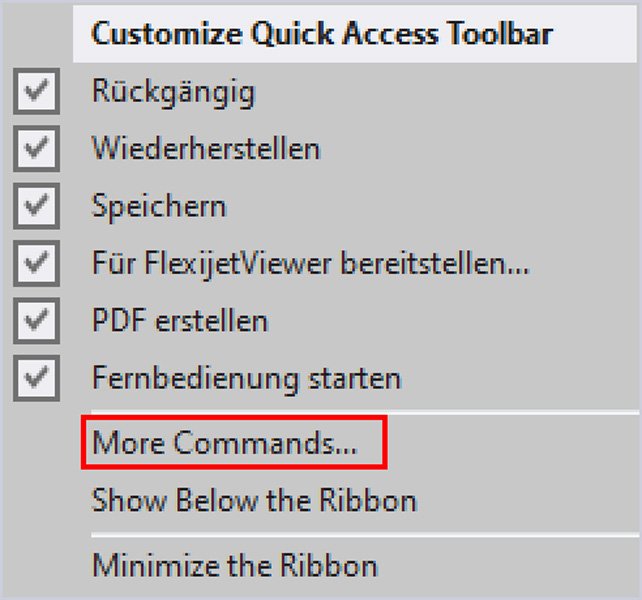Move the toolbar using Show Below the Ribbon
The image size is (642, 600).
[254, 500]
